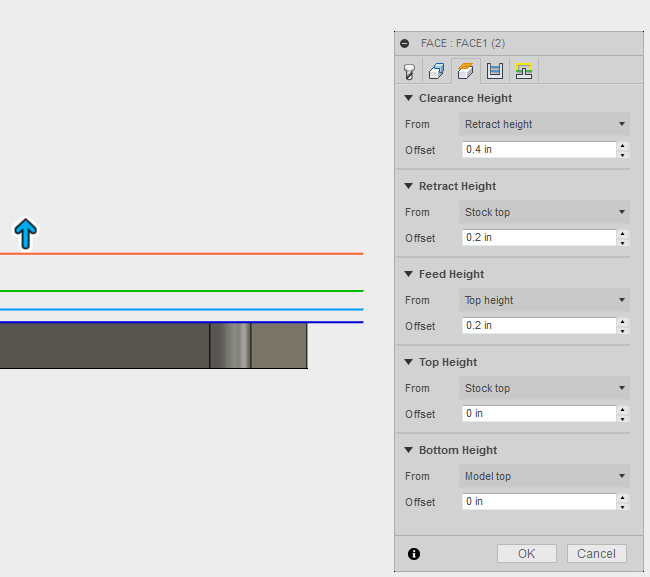Click Clearance Height offset field 0.4 in
Image resolution: width=650 pixels, height=577 pixels.
pyautogui.click(x=539, y=150)
